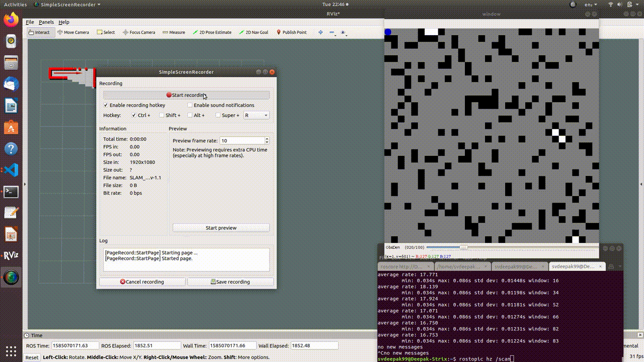Open Thunderbird mail from the dock
This screenshot has width=644, height=362.
point(11,84)
